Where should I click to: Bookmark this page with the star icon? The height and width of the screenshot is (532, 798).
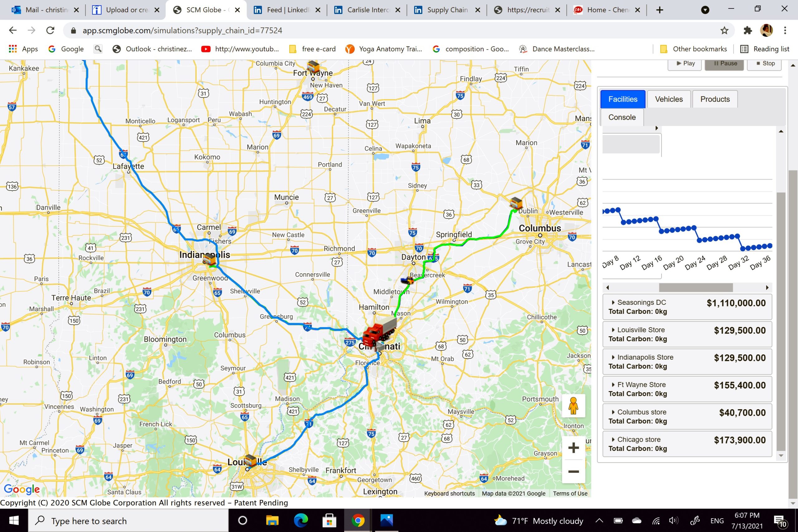724,31
